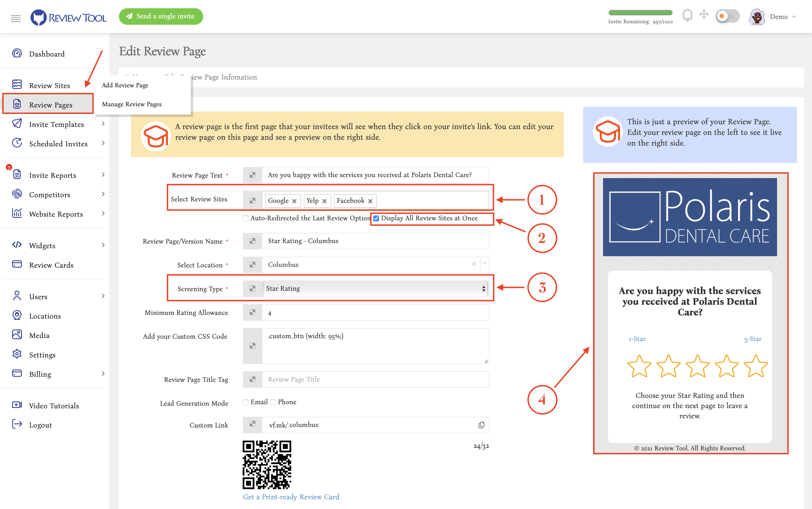Click the Review Sites sidebar icon
The height and width of the screenshot is (509, 812).
click(17, 85)
